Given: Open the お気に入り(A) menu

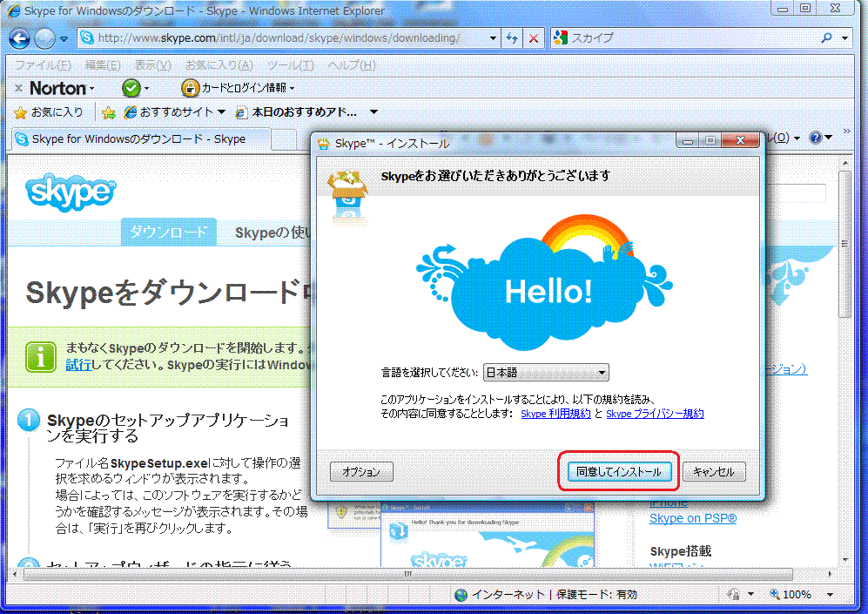Looking at the screenshot, I should [x=219, y=65].
